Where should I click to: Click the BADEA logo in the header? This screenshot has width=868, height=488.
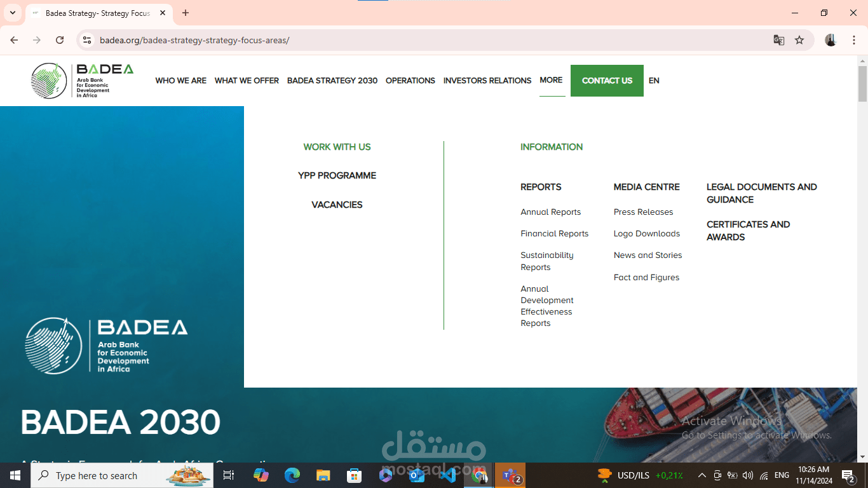tap(83, 81)
